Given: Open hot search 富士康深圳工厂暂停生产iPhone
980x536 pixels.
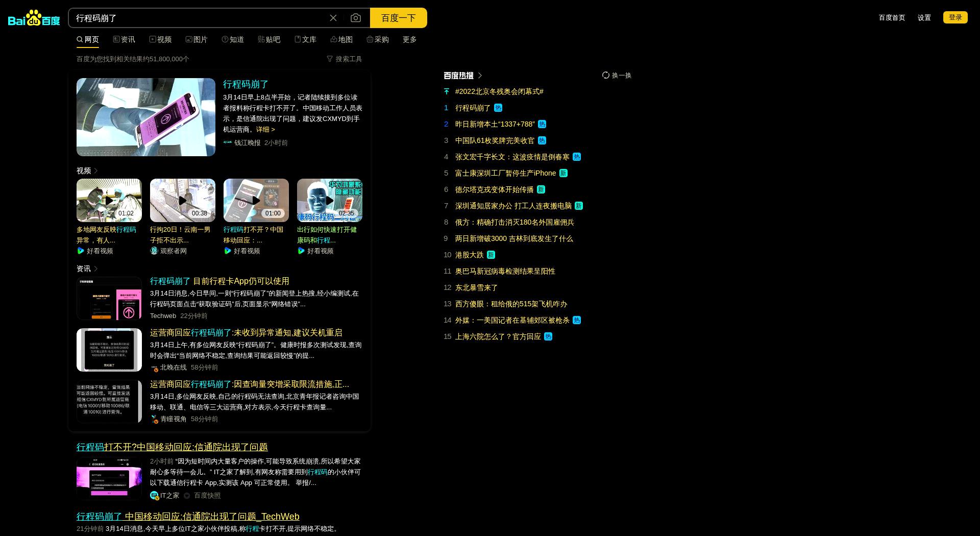Looking at the screenshot, I should pyautogui.click(x=506, y=173).
